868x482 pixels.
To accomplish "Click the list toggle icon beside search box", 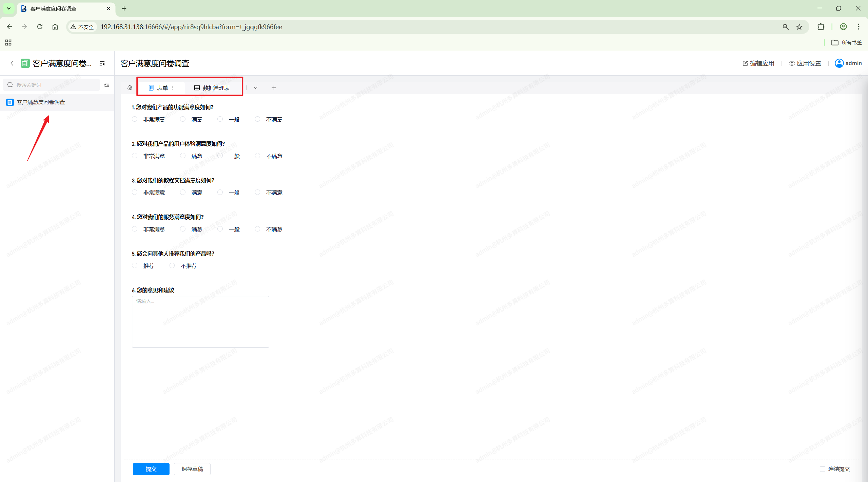I will [x=107, y=85].
